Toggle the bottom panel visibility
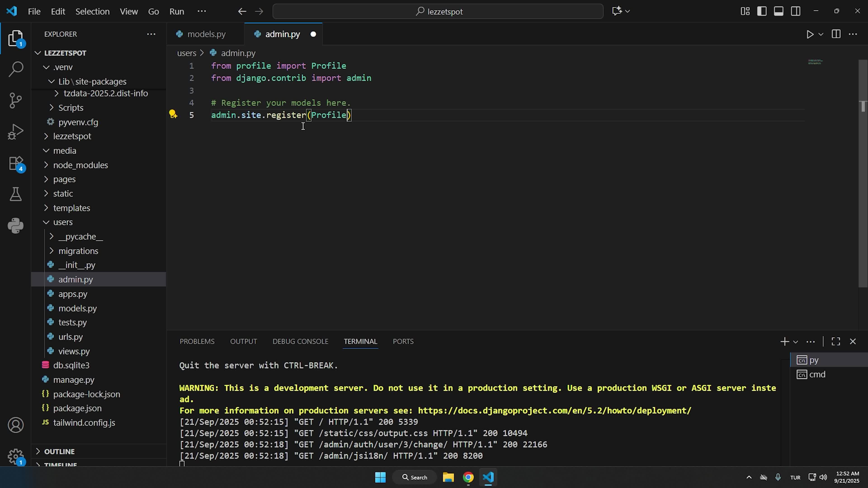The width and height of the screenshot is (868, 488). [x=779, y=12]
